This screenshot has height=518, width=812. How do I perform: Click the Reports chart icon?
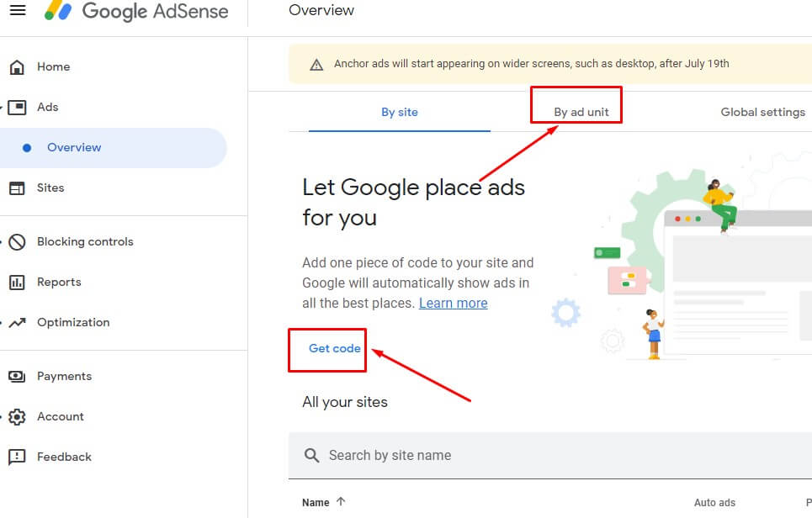coord(17,282)
